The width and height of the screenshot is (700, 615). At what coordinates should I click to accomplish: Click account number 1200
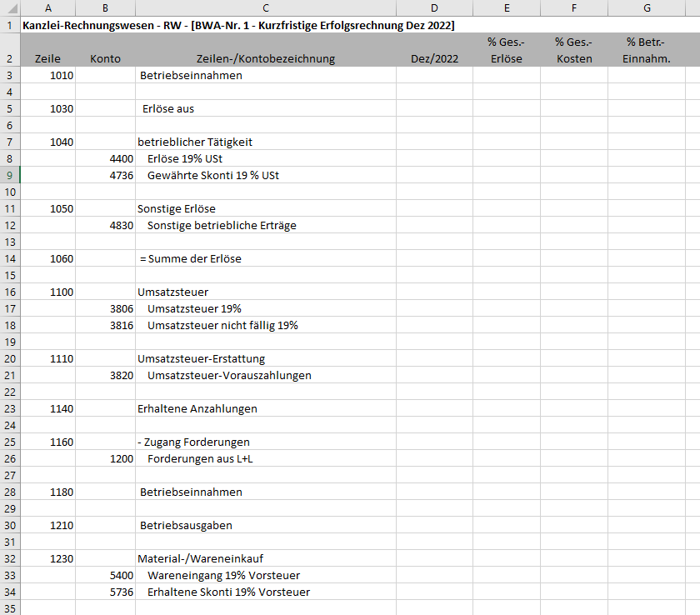[x=105, y=459]
